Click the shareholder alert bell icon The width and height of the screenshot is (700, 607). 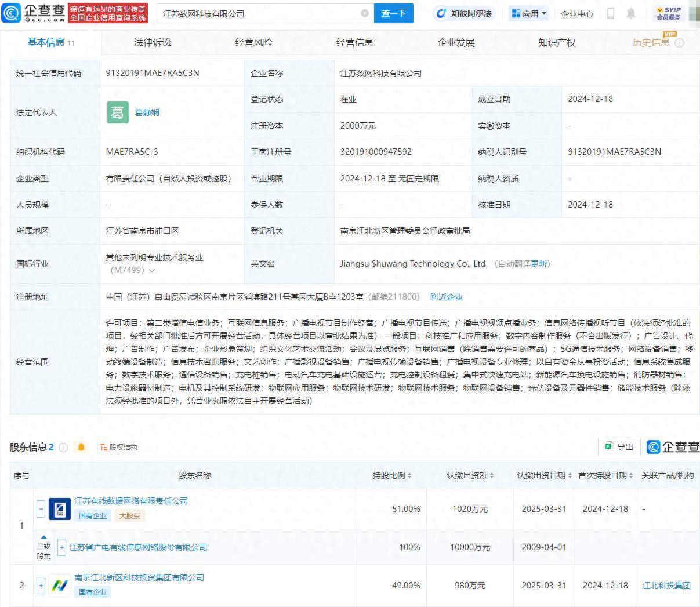coord(81,447)
